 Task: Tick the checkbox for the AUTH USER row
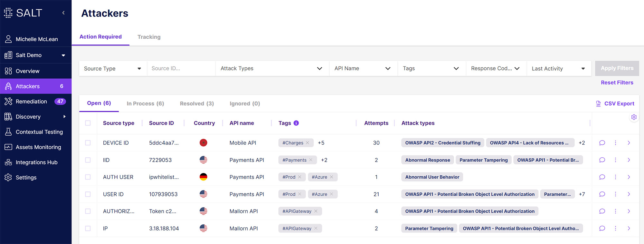[x=88, y=177]
